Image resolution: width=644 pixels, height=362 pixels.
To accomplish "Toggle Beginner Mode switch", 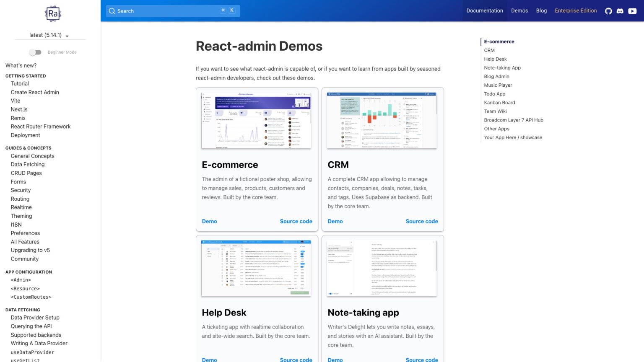I will [x=35, y=52].
